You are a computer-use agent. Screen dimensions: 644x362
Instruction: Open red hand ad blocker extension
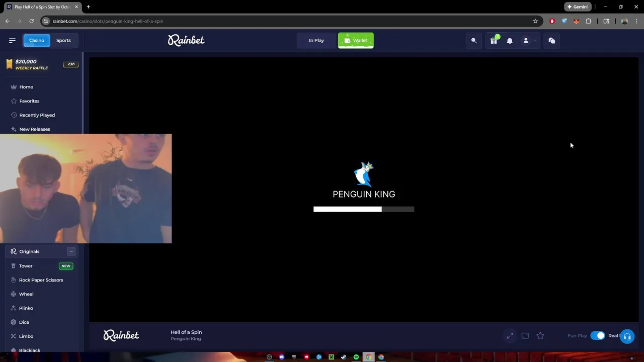click(x=552, y=21)
